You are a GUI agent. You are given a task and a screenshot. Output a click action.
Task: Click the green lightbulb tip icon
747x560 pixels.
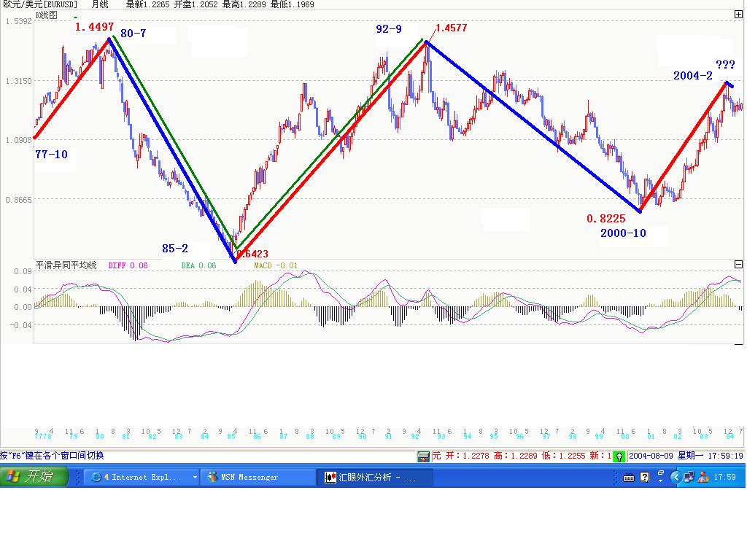[x=619, y=456]
